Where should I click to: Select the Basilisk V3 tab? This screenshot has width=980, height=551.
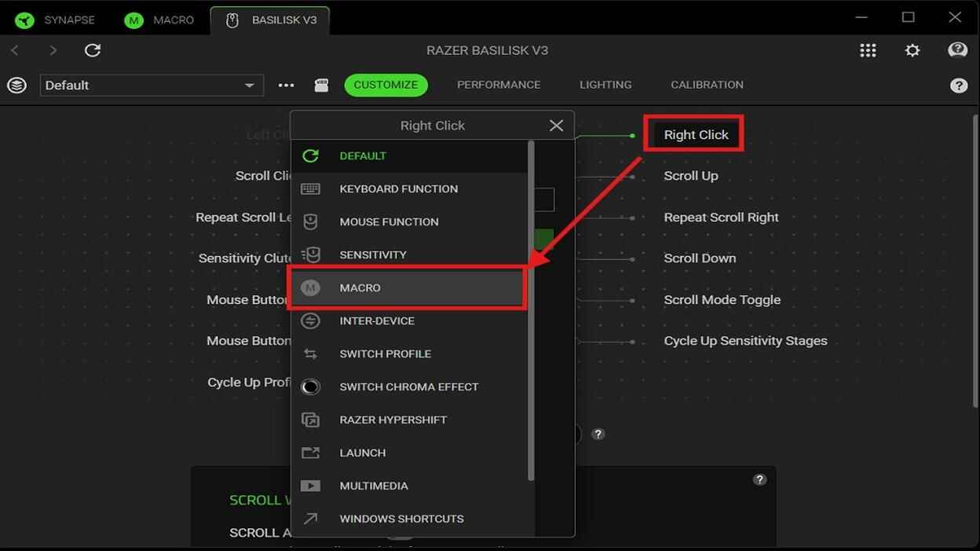point(270,20)
